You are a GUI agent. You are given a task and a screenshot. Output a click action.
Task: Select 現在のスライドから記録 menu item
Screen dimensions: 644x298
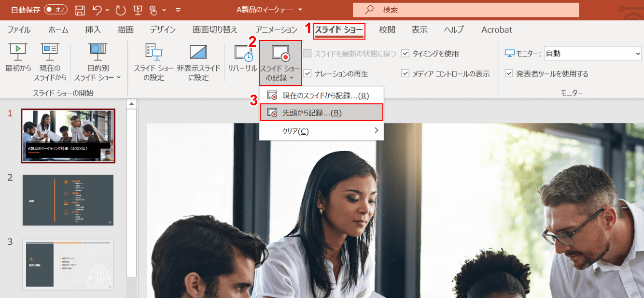coord(322,96)
